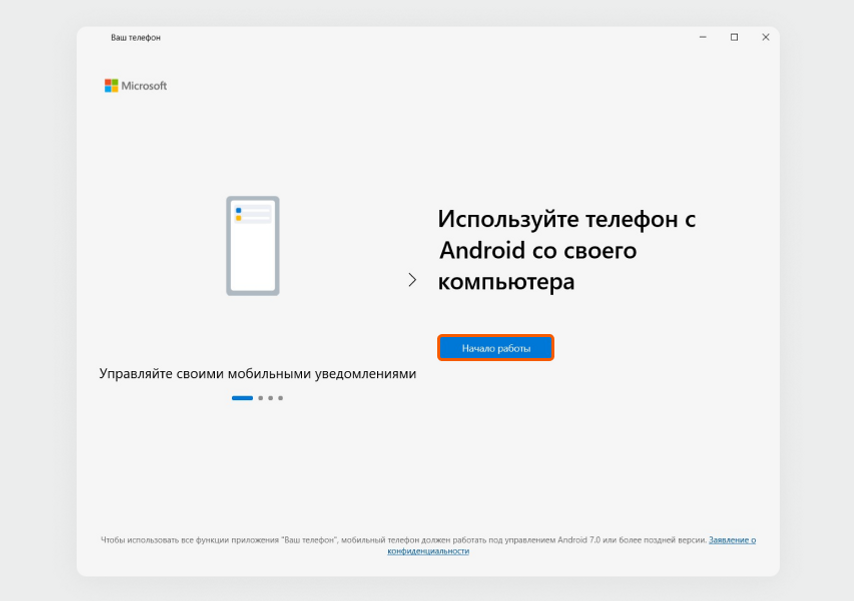Click the "Начало работы" button

[496, 348]
